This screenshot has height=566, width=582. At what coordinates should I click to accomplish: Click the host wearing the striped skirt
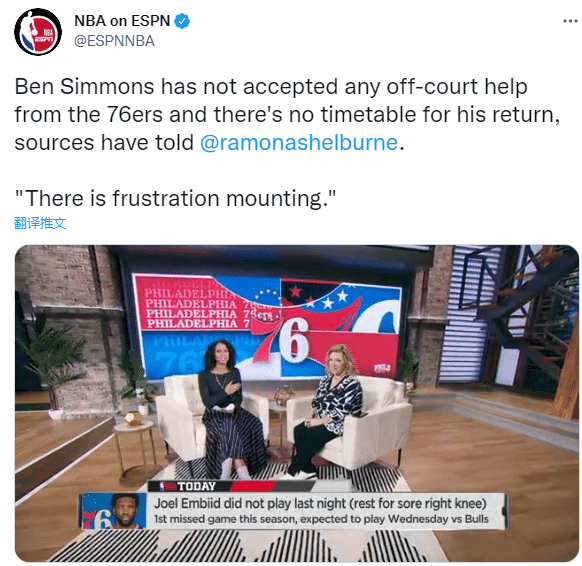click(x=230, y=409)
